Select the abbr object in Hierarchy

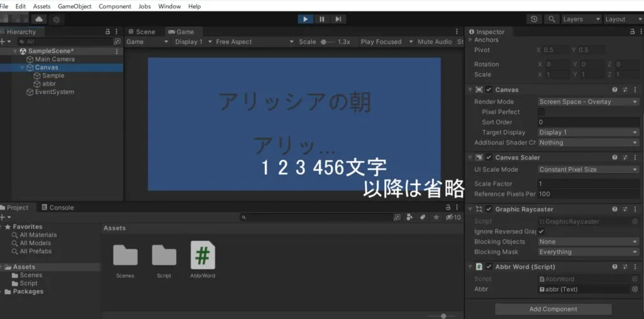49,84
